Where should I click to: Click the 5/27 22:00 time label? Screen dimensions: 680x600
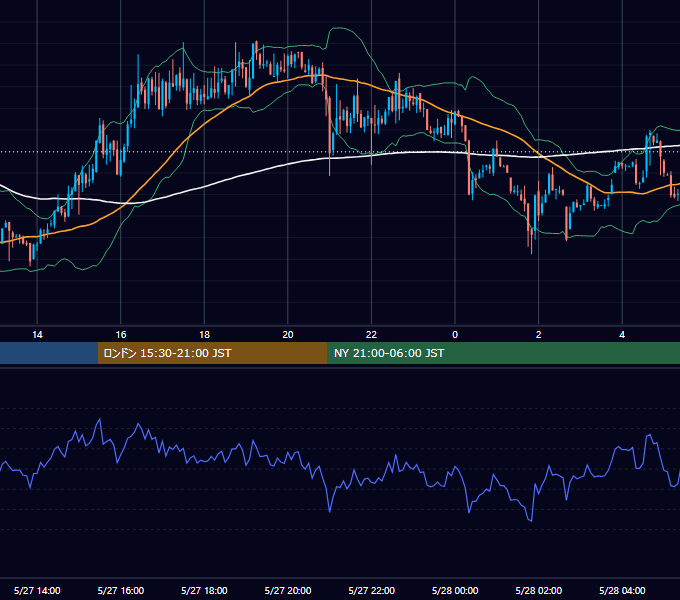[x=372, y=590]
